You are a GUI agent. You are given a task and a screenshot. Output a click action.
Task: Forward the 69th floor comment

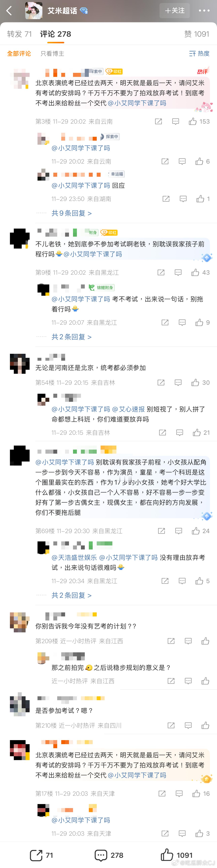point(162,531)
